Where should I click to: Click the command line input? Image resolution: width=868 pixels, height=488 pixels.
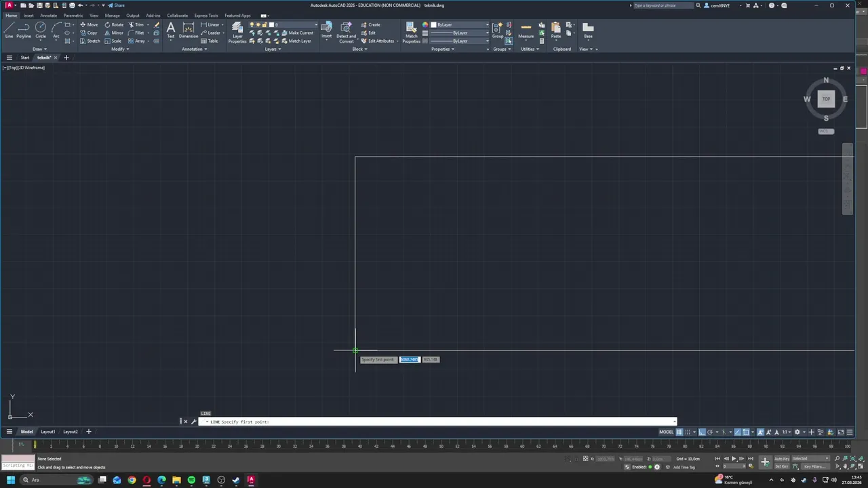(x=437, y=422)
